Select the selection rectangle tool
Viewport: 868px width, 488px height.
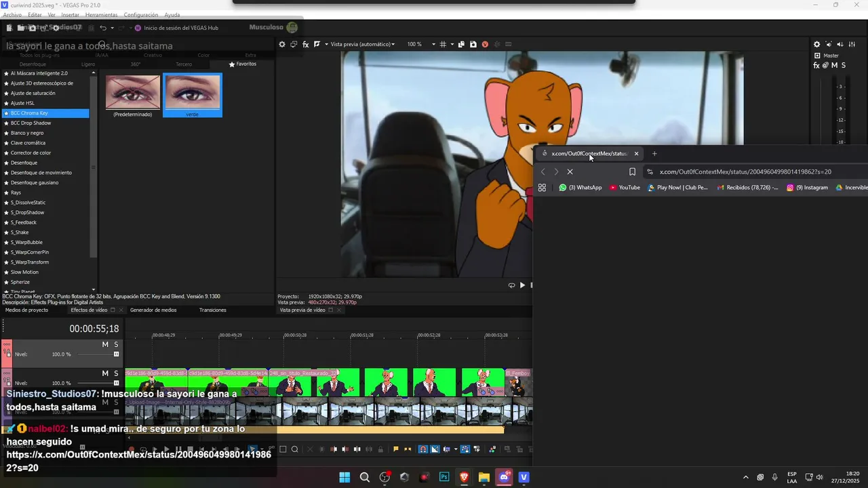(x=283, y=449)
